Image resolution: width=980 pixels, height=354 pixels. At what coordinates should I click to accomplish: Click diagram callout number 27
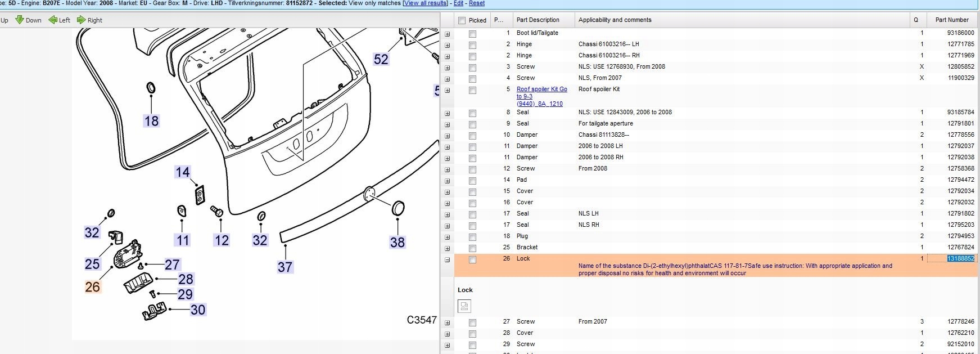click(172, 265)
